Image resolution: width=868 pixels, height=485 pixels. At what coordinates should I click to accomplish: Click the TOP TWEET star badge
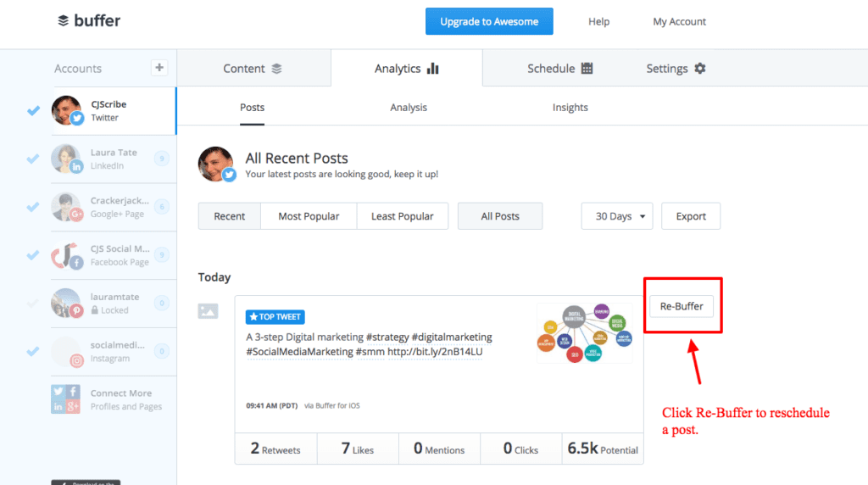tap(275, 316)
